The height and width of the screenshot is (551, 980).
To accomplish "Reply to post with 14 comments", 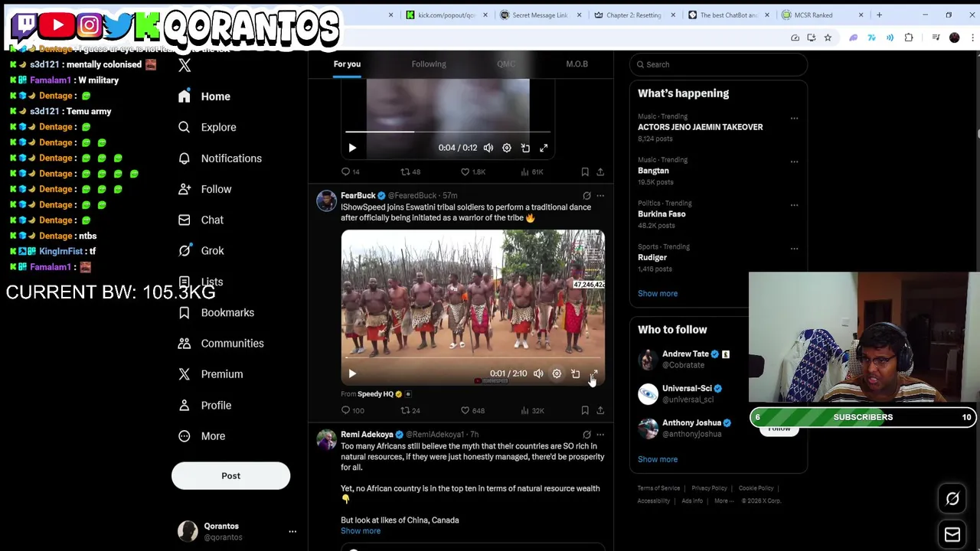I will tap(351, 172).
